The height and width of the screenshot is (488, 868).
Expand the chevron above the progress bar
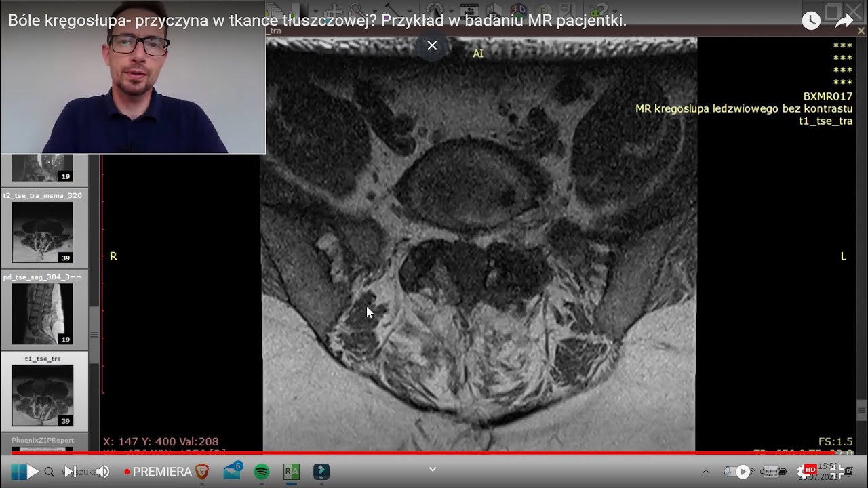pyautogui.click(x=433, y=469)
